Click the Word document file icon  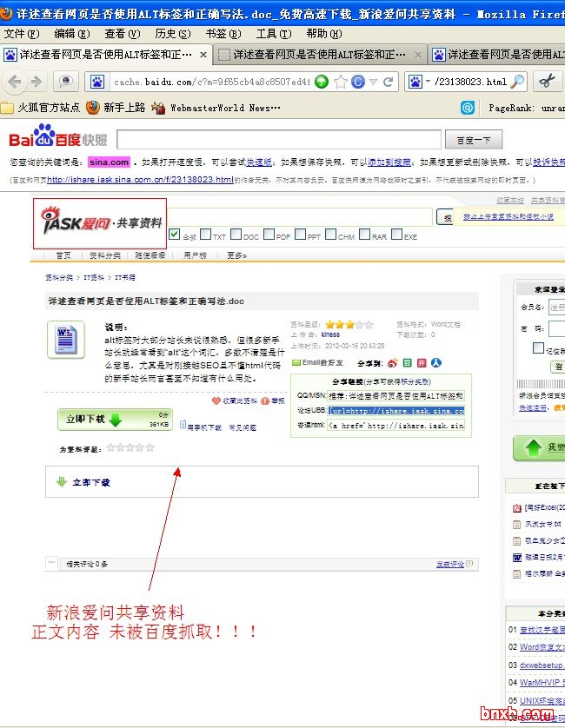click(66, 338)
